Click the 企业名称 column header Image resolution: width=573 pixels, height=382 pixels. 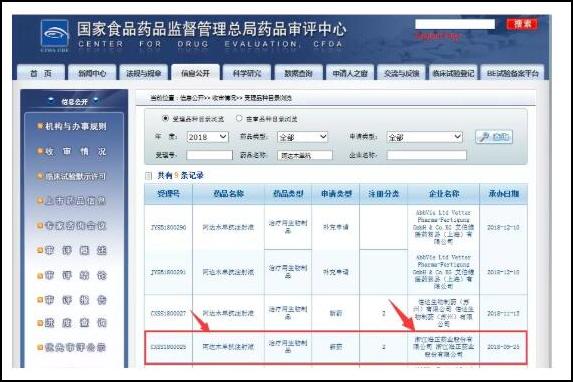pyautogui.click(x=444, y=194)
